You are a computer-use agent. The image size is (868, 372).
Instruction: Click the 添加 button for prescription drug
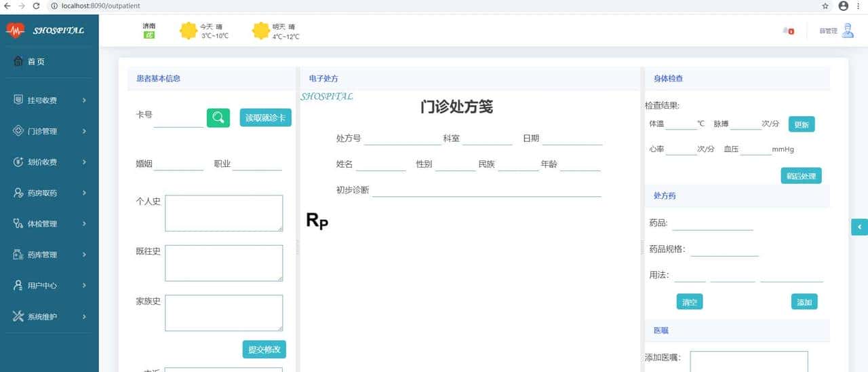(804, 302)
